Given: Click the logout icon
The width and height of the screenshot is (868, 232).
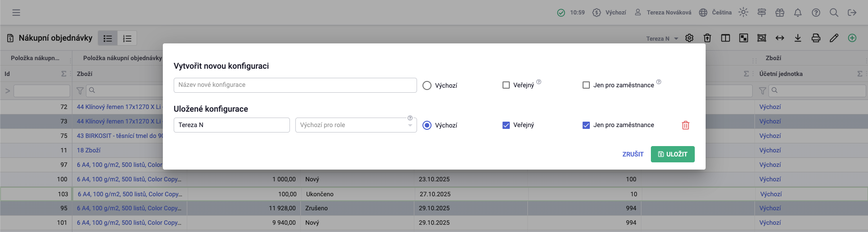Looking at the screenshot, I should coord(852,13).
